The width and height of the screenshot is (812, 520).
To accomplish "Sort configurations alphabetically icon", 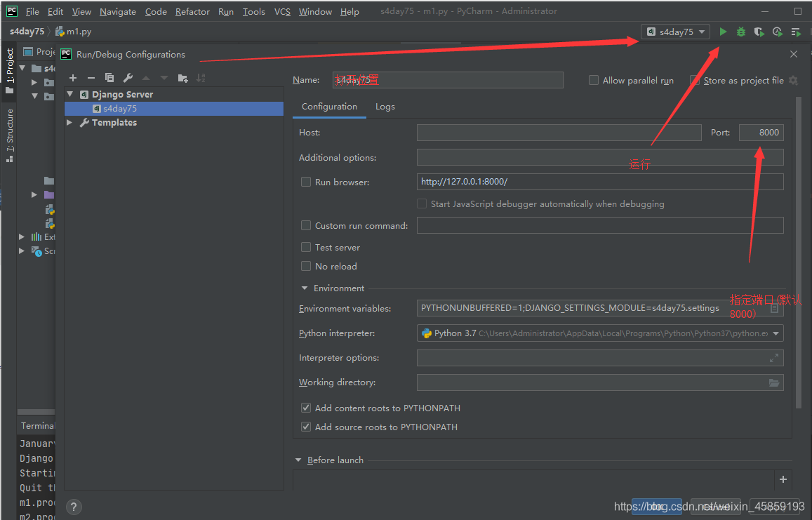I will click(201, 78).
